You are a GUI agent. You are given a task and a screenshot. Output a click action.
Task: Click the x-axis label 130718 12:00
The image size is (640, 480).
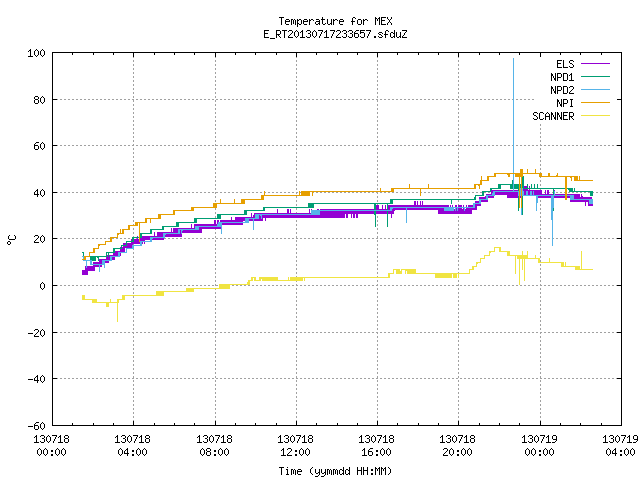296,446
